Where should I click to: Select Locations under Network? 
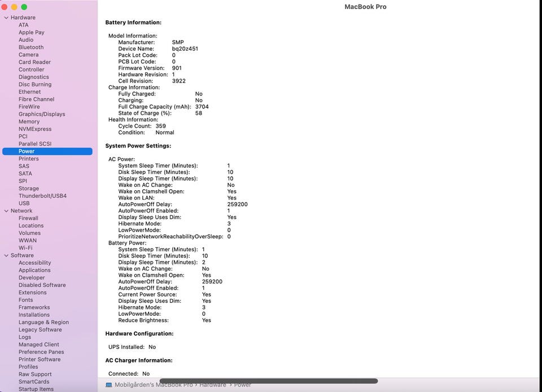(x=31, y=226)
